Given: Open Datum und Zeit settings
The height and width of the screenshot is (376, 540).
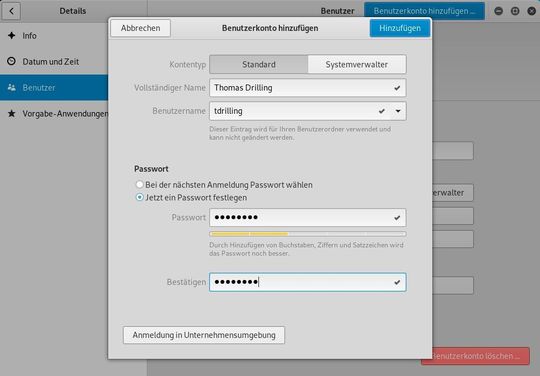Looking at the screenshot, I should 54,61.
